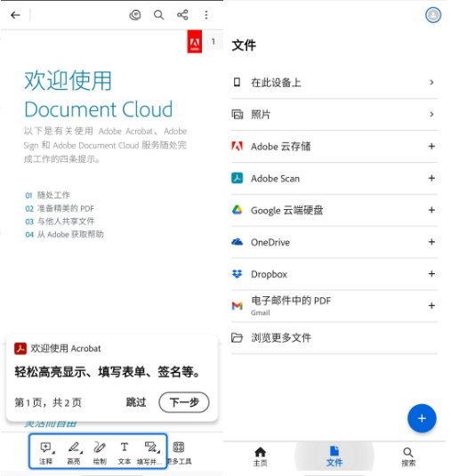
Task: Open Google 云端硬盘 row
Action: 334,210
